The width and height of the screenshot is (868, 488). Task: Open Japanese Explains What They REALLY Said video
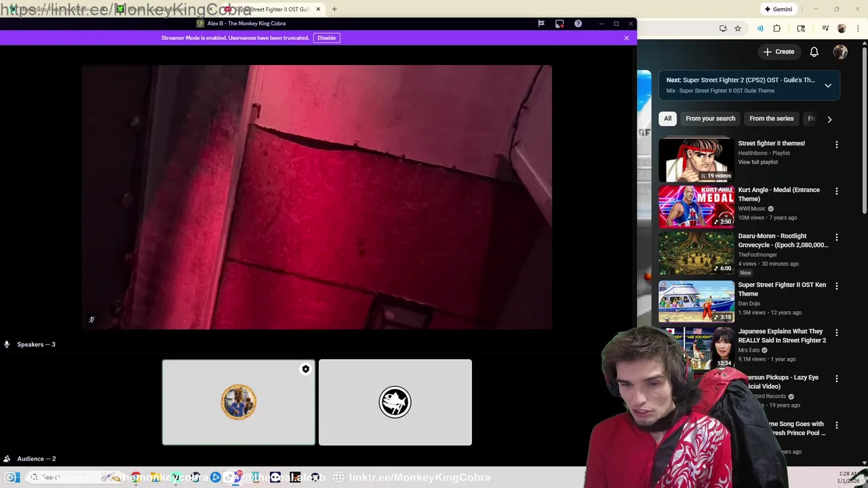click(782, 335)
